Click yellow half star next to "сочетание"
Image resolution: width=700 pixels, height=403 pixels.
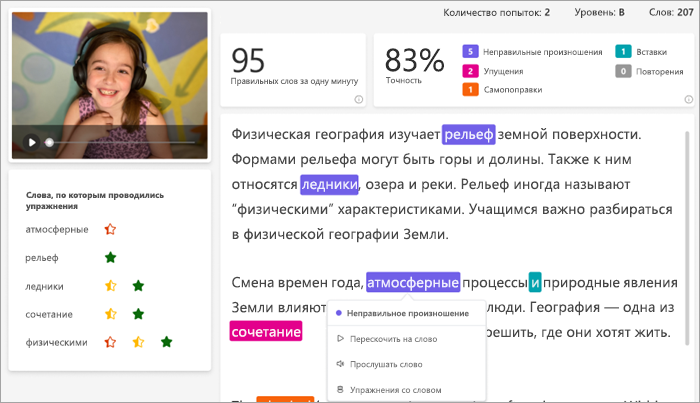click(x=110, y=314)
